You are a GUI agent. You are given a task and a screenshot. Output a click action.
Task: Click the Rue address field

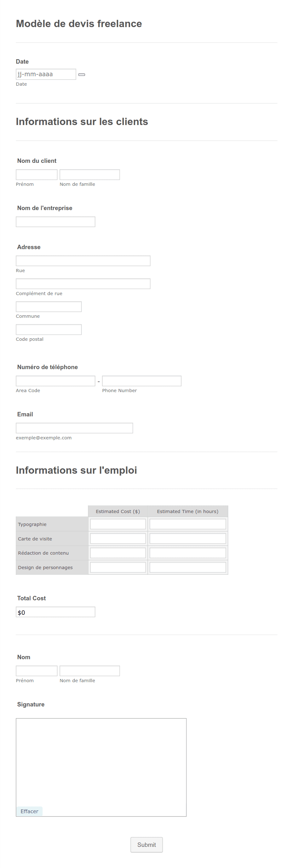click(x=83, y=261)
